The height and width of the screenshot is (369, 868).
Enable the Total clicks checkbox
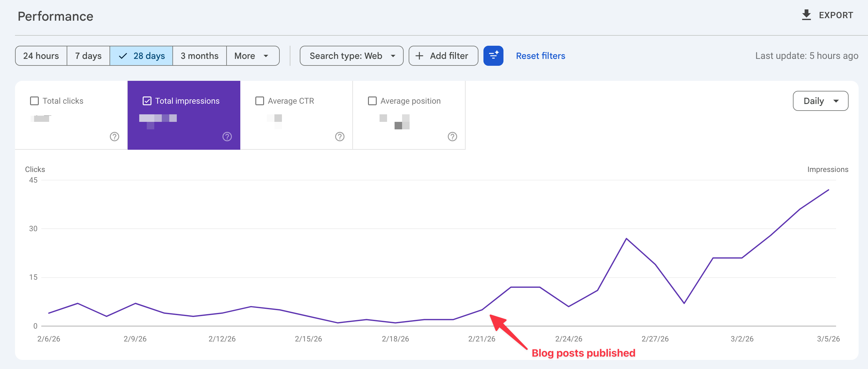(34, 101)
